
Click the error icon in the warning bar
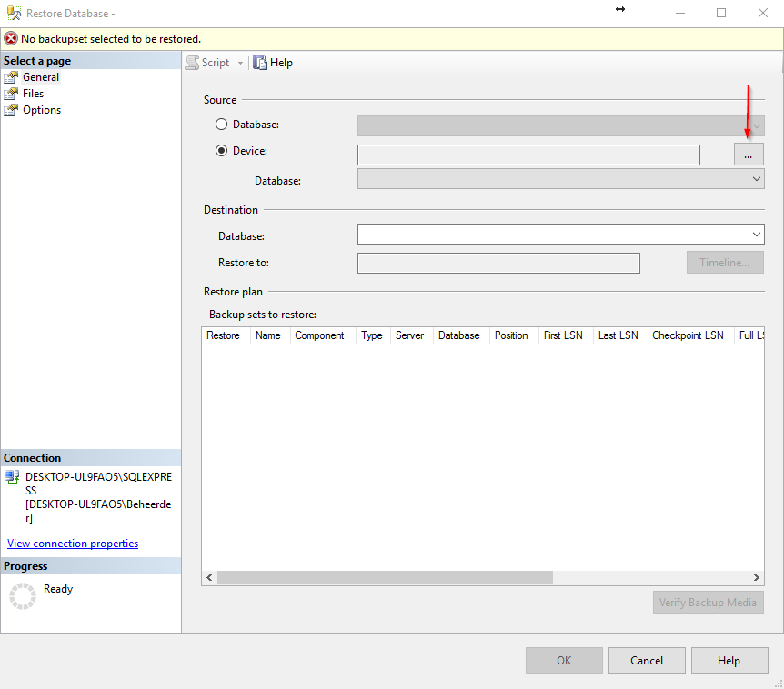click(x=11, y=38)
